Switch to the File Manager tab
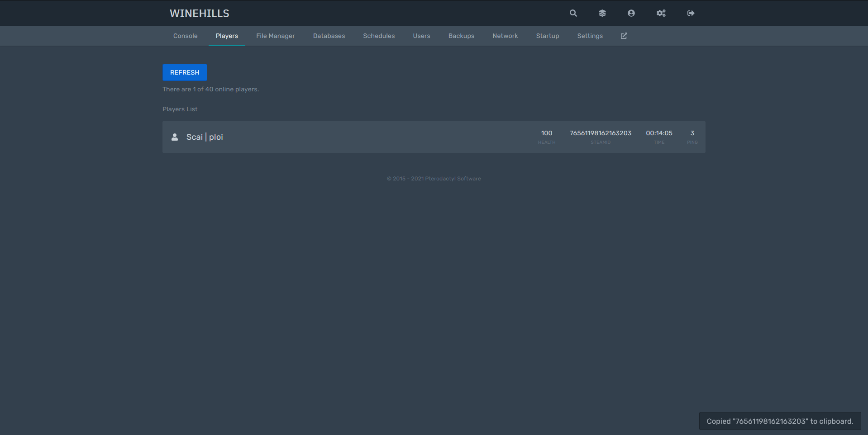The height and width of the screenshot is (435, 868). click(x=275, y=36)
